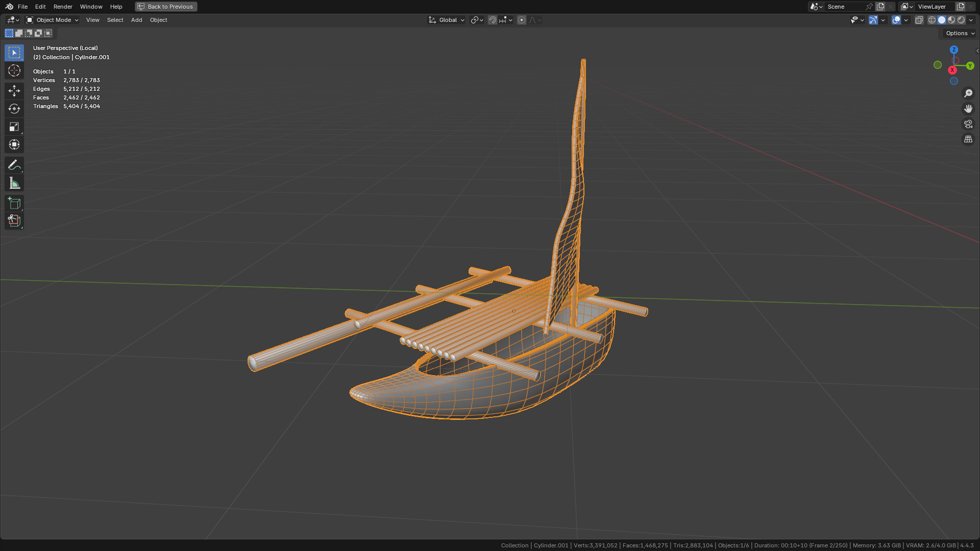The width and height of the screenshot is (980, 551).
Task: Select the Scale tool
Action: tap(14, 127)
